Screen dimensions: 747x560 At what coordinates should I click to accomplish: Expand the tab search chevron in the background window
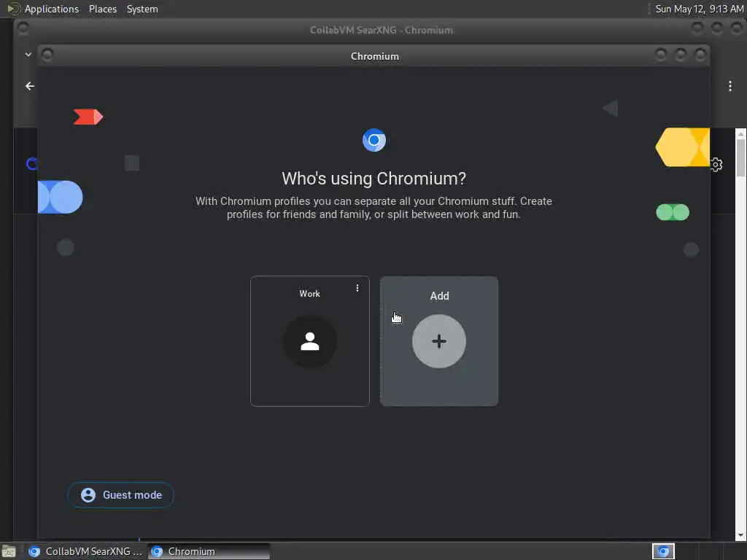pos(28,55)
